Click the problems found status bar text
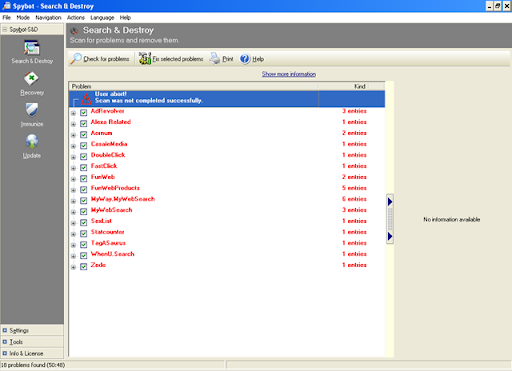Viewport: 512px width, 371px height. [x=33, y=365]
